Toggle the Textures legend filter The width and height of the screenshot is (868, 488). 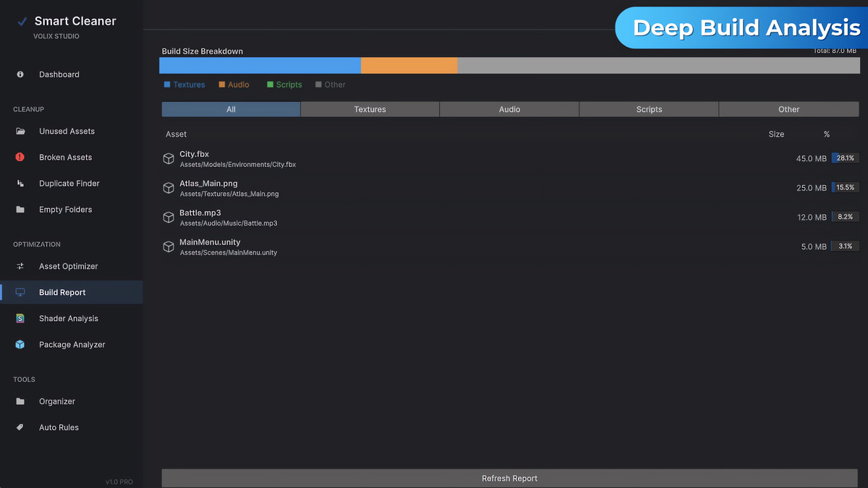[184, 85]
